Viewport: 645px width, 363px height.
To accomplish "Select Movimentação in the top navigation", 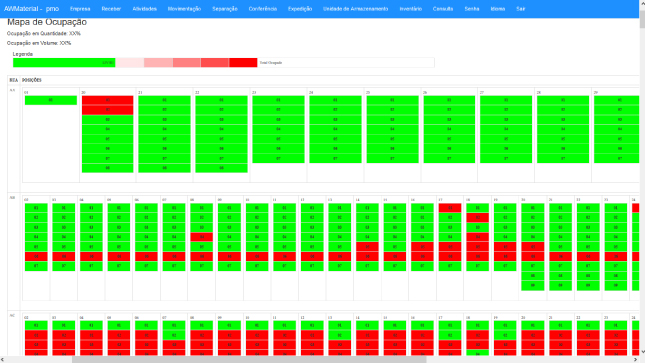I will (184, 9).
